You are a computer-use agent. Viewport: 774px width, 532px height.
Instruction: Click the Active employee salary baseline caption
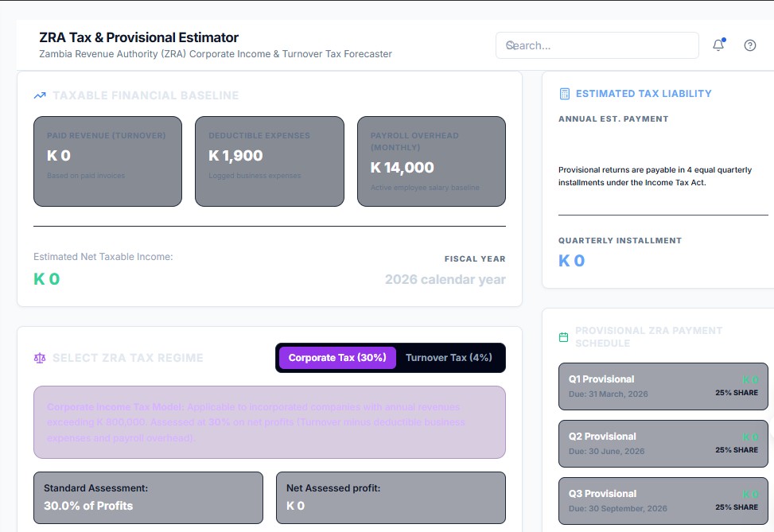coord(425,188)
